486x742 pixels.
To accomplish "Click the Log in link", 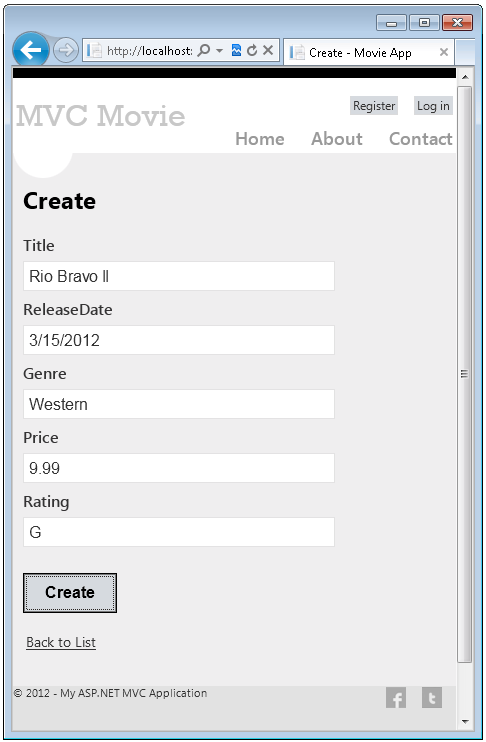I will (x=433, y=106).
